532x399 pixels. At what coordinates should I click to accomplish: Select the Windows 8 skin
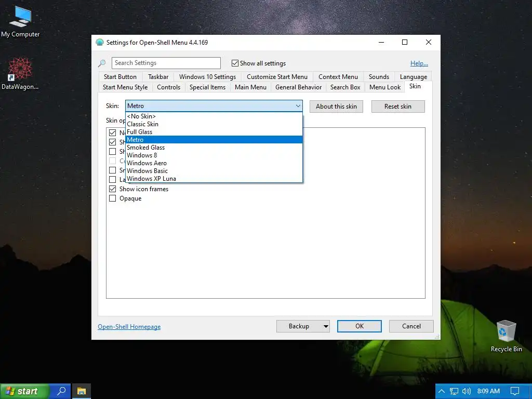214,155
